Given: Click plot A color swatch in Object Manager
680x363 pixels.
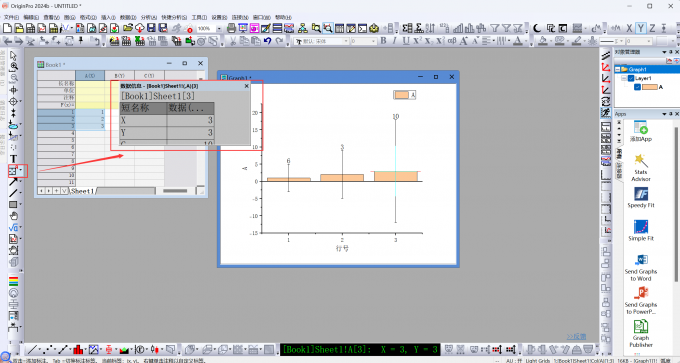Looking at the screenshot, I should click(649, 87).
